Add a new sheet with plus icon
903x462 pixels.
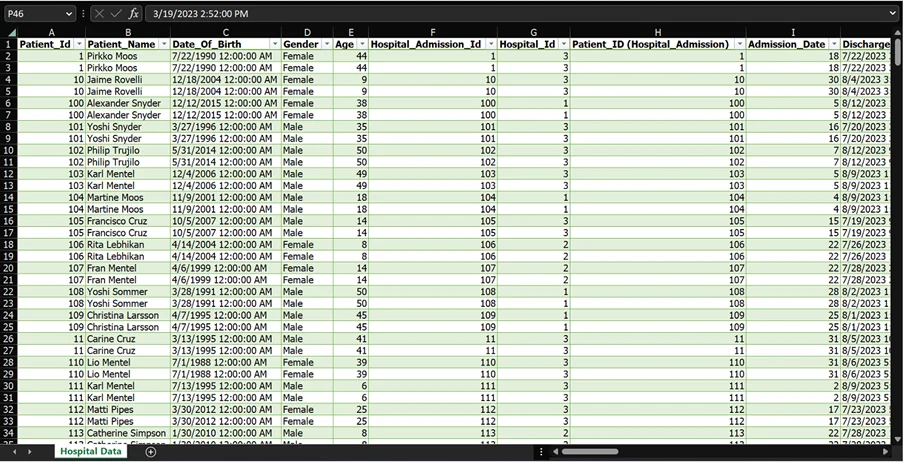(x=151, y=452)
